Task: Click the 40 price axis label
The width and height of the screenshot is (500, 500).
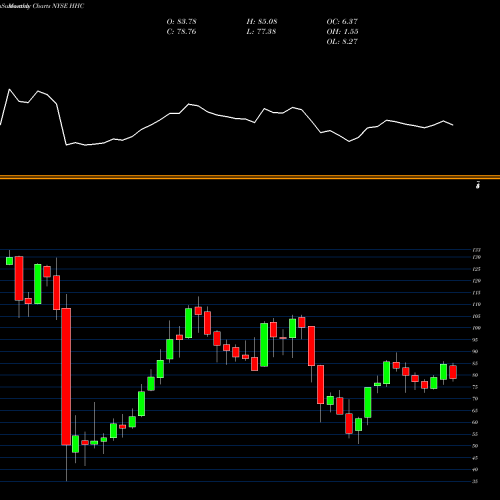Action: [475, 470]
